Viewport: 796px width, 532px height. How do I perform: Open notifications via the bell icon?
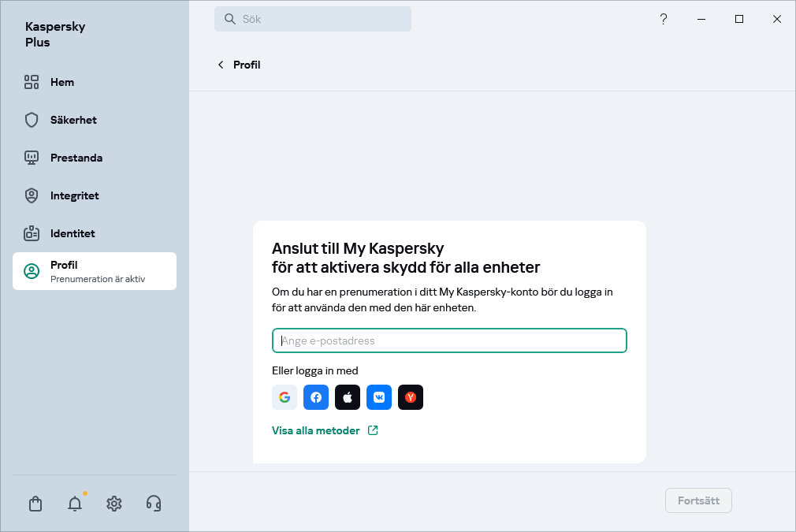[x=75, y=503]
